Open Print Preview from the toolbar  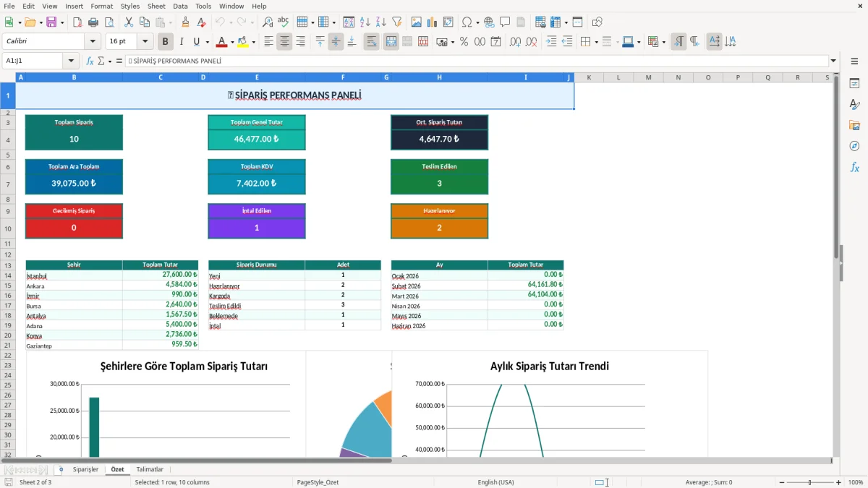click(109, 22)
